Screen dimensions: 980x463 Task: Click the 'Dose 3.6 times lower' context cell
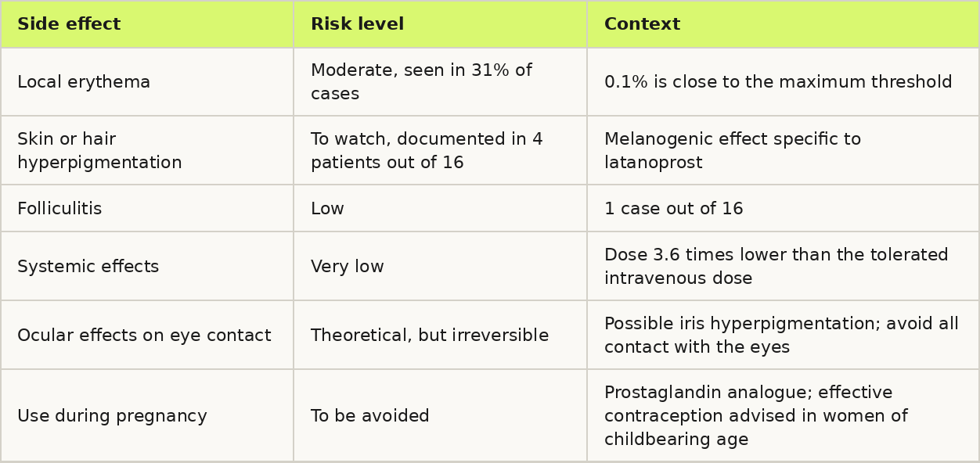[x=783, y=266]
